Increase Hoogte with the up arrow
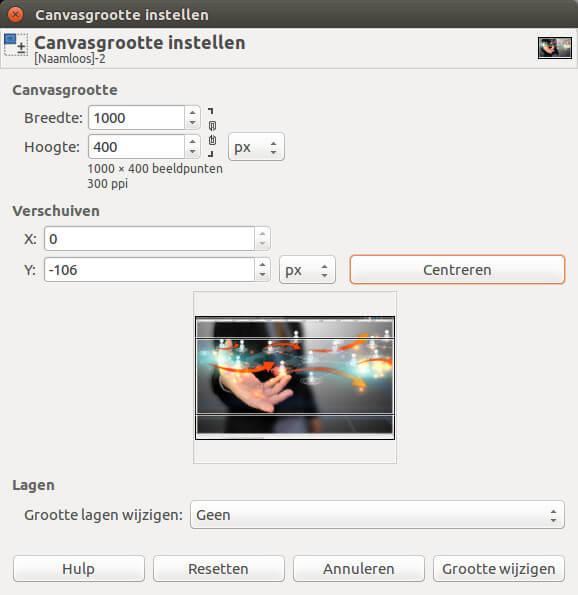Screen dimensions: 578x595 click(192, 141)
